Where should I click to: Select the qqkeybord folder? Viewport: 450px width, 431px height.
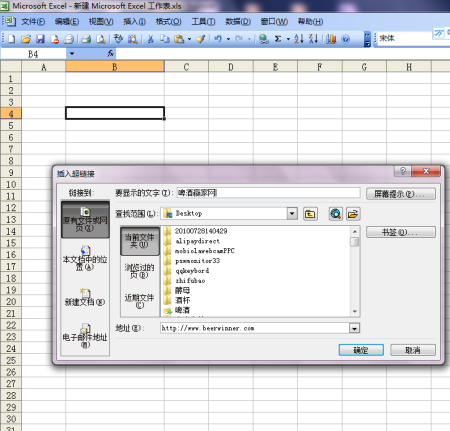tap(192, 271)
